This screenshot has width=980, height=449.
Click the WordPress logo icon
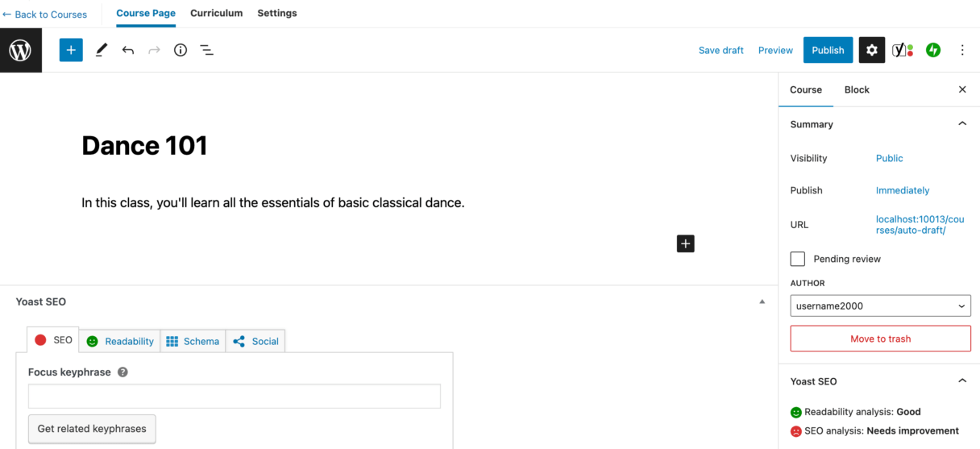click(20, 50)
